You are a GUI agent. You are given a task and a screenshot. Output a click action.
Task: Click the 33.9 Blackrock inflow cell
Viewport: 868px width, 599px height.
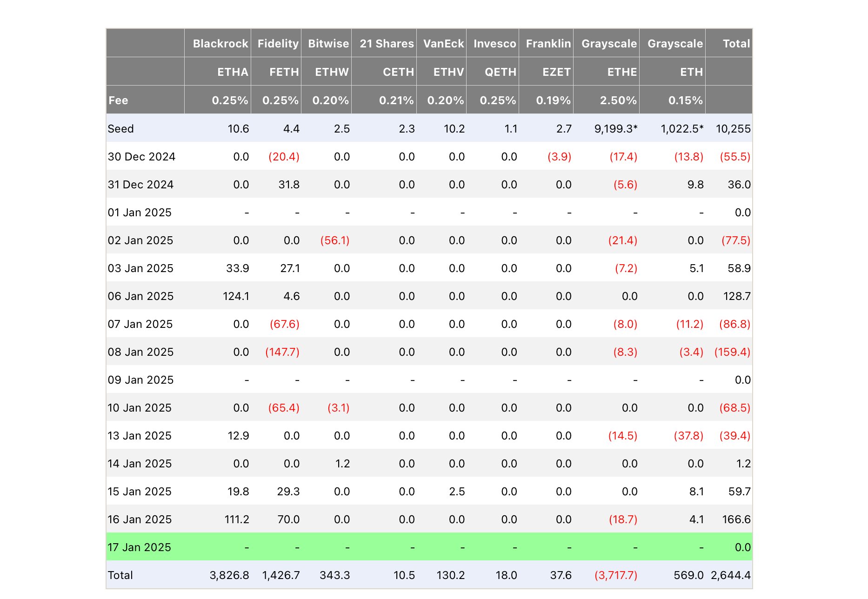[238, 268]
